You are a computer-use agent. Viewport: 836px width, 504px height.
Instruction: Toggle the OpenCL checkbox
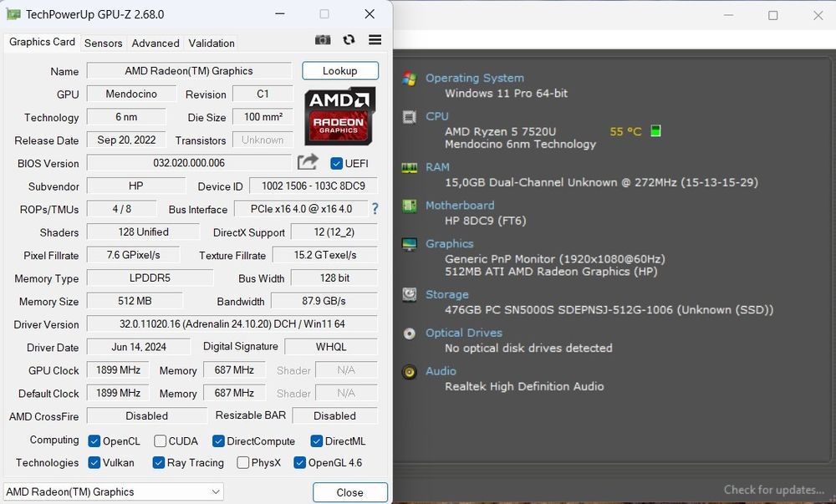pyautogui.click(x=94, y=441)
